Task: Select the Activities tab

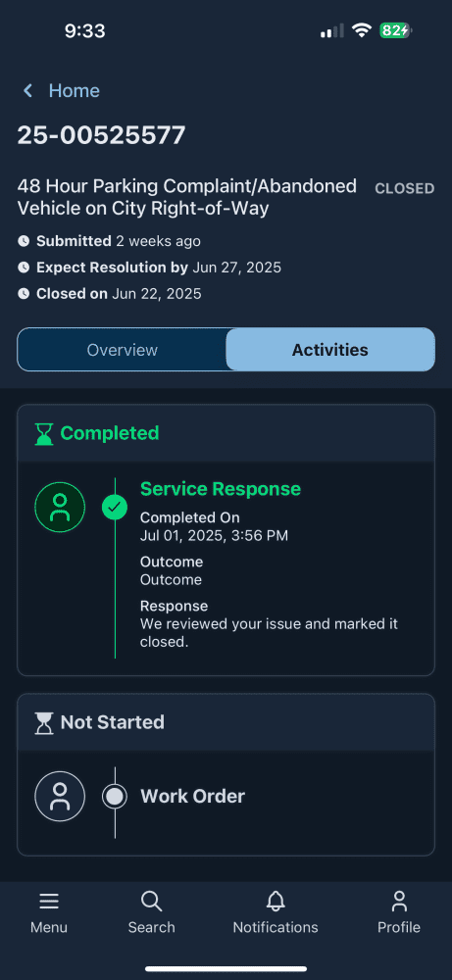Action: click(x=330, y=350)
